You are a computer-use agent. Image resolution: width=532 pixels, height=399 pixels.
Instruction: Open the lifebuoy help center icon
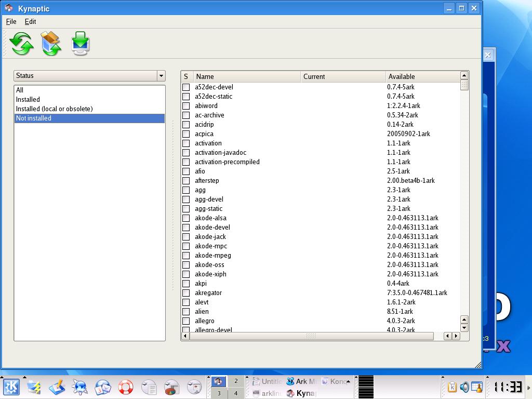coord(126,387)
